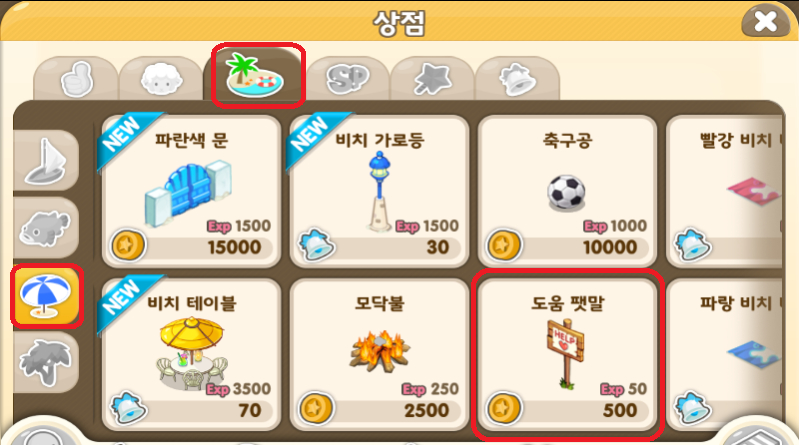Open the bell currency tab

tap(517, 79)
